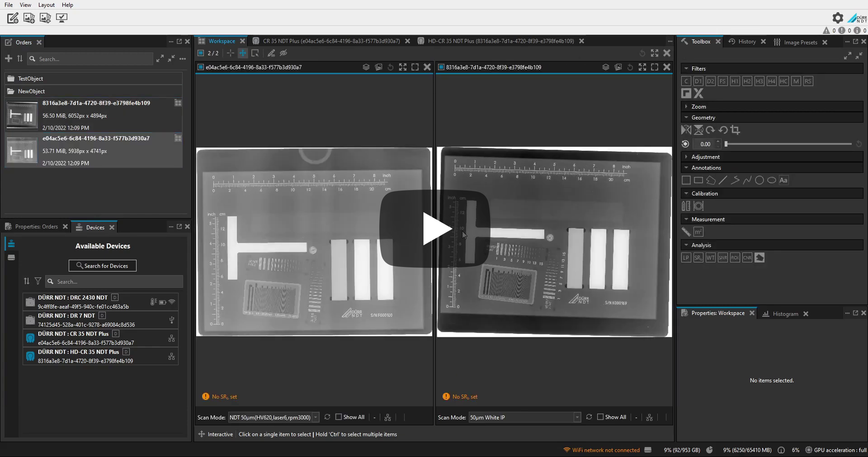Click Search for Devices button
Screen dimensions: 868x457
pyautogui.click(x=103, y=266)
